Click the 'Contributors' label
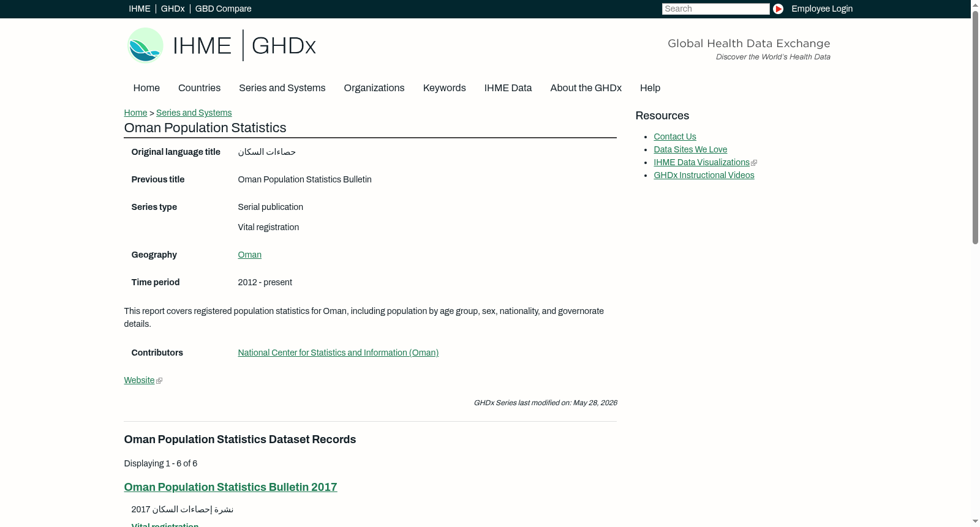This screenshot has width=980, height=527. click(157, 353)
